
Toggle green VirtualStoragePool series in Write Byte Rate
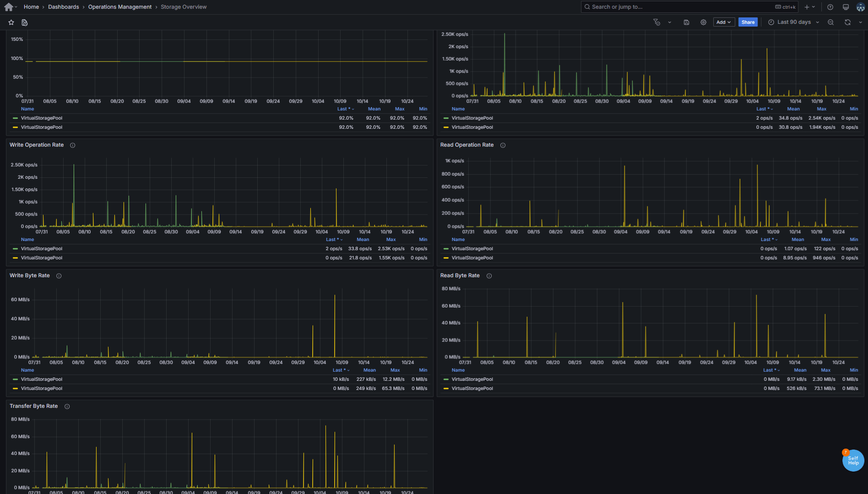tap(41, 379)
